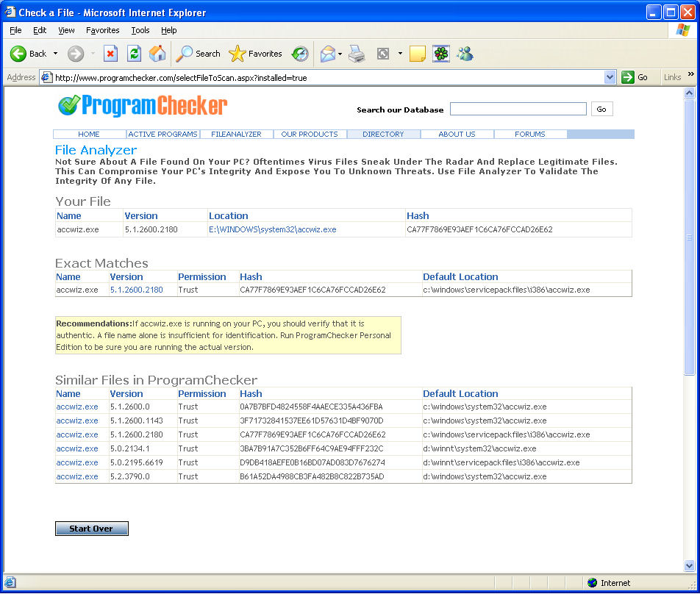Open accwiz.exe link for version 5.1.2600.0

tap(76, 407)
